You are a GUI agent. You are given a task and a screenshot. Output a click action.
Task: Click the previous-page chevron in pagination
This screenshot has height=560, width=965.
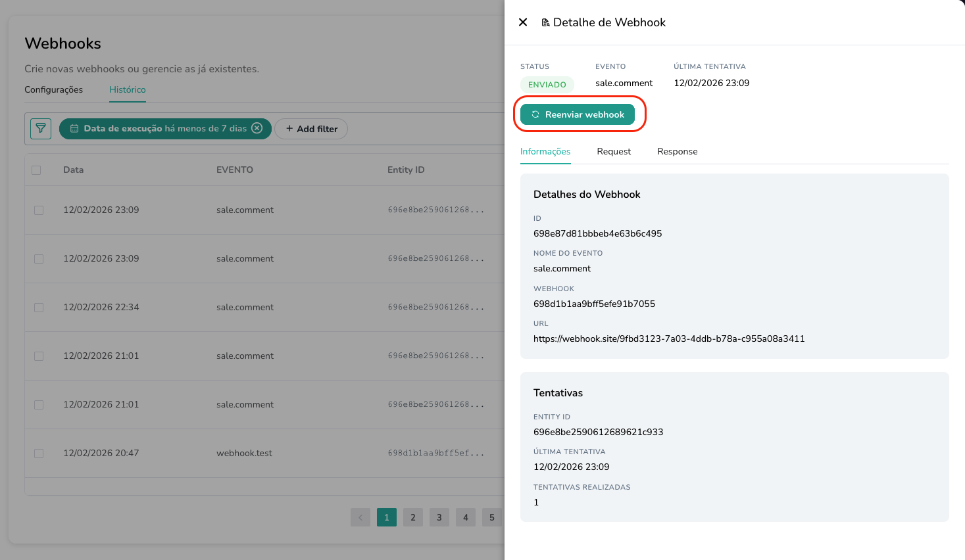click(360, 517)
